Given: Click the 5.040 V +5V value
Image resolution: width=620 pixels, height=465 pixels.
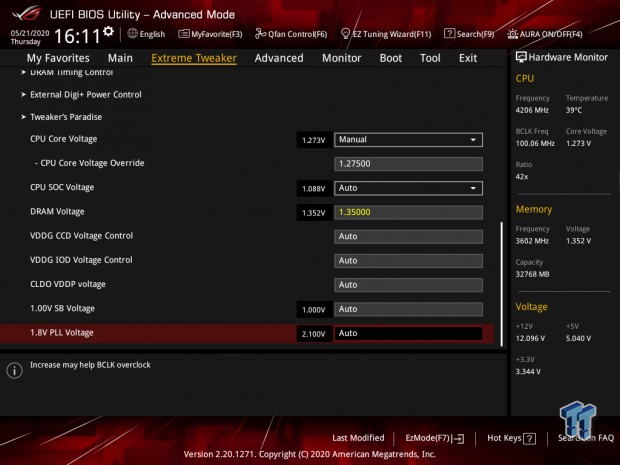Looking at the screenshot, I should (x=578, y=338).
